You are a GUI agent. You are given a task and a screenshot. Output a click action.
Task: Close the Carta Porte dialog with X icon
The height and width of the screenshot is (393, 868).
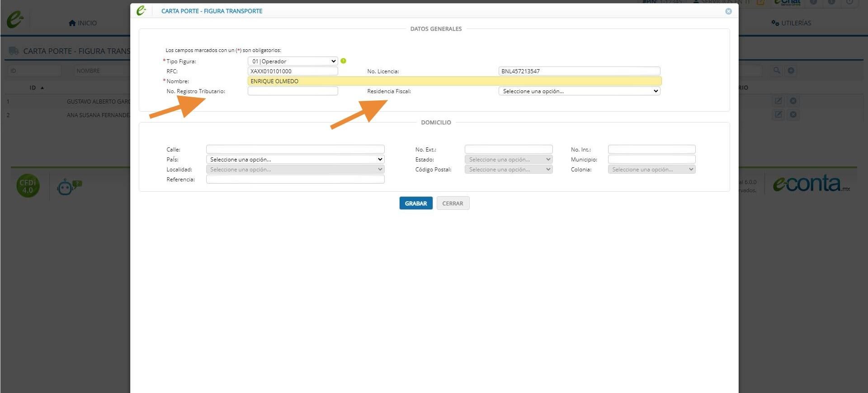click(x=728, y=11)
